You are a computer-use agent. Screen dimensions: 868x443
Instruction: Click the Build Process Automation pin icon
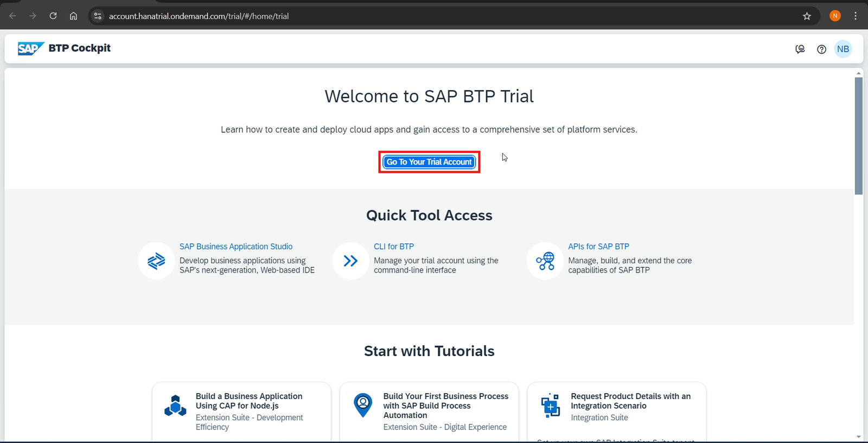pos(363,405)
